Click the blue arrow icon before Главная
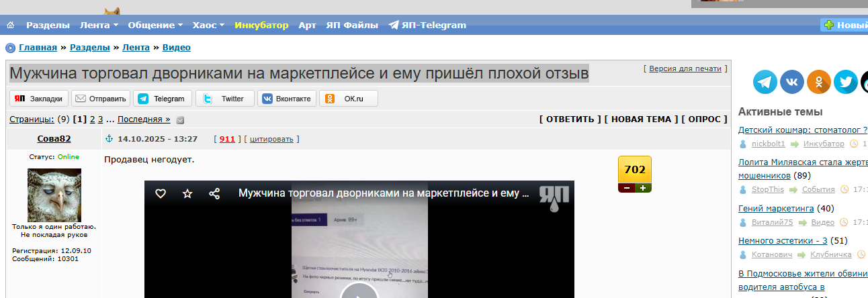868x298 pixels. coord(10,48)
